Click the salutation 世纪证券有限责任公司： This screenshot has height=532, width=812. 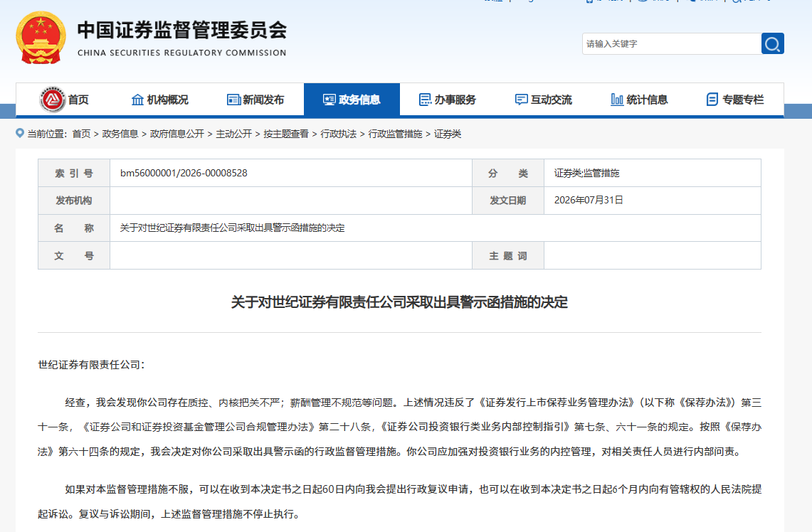(92, 365)
